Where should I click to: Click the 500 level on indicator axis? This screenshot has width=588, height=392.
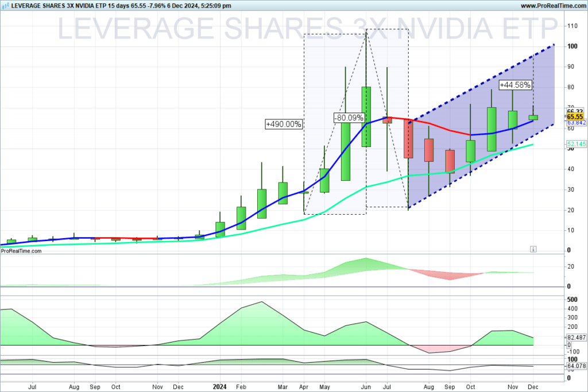click(x=572, y=300)
